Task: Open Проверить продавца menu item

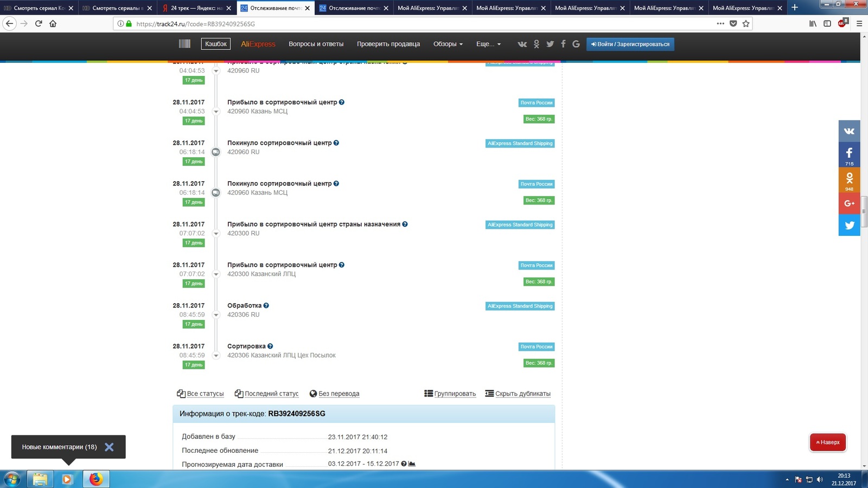Action: [388, 44]
